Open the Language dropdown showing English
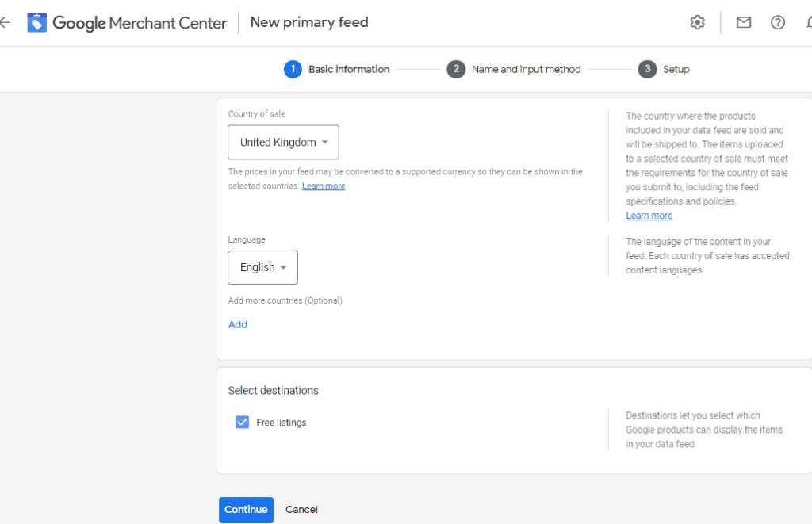Screen dimensions: 812x524 [x=262, y=267]
